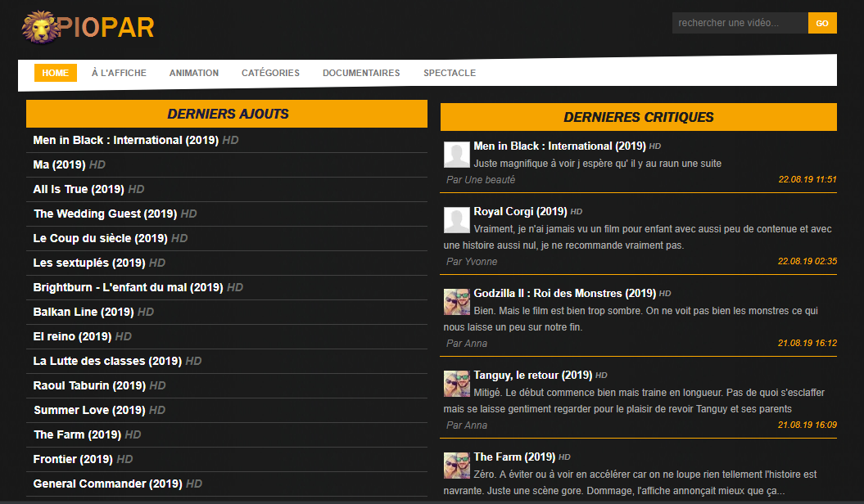Image resolution: width=864 pixels, height=504 pixels.
Task: Open the 'Godzilla II : Roi des Monstres' review title
Action: point(565,293)
